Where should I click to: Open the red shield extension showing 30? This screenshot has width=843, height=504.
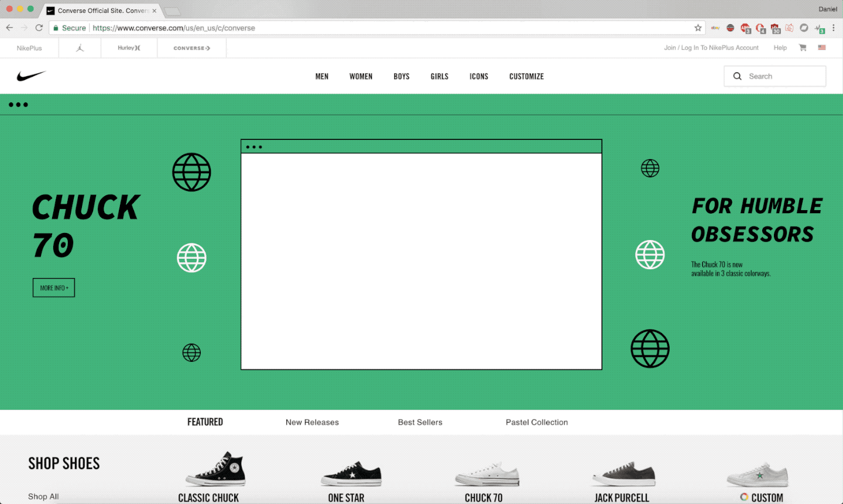(775, 28)
